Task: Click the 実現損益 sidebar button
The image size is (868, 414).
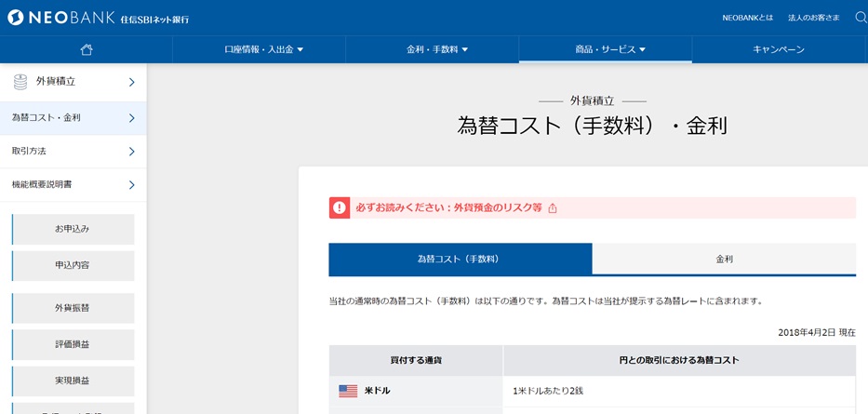Action: (x=73, y=381)
